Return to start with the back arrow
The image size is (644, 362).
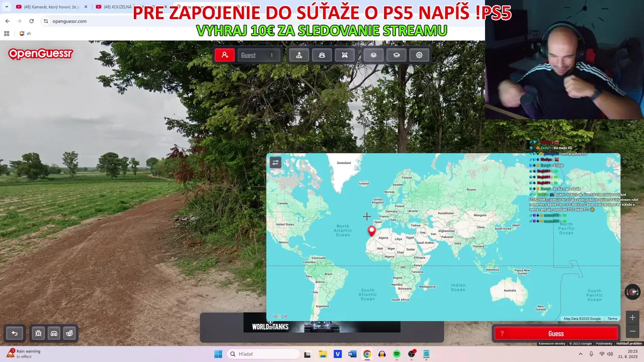[15, 333]
